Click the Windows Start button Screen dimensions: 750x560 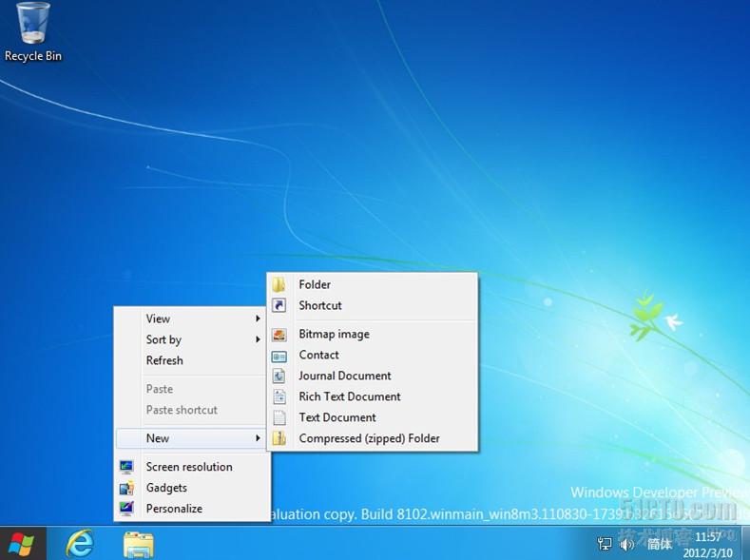22,544
